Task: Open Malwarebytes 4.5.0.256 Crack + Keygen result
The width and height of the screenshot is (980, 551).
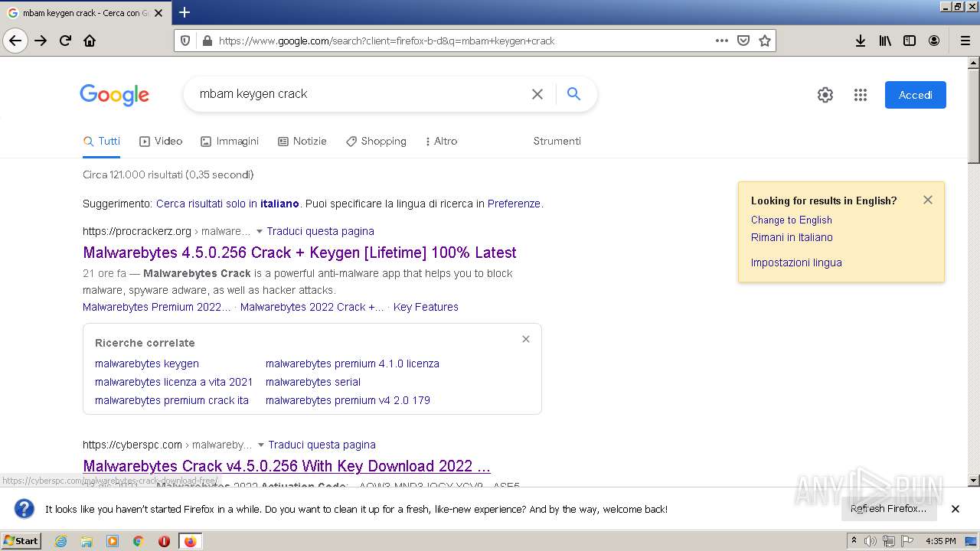Action: click(x=299, y=253)
